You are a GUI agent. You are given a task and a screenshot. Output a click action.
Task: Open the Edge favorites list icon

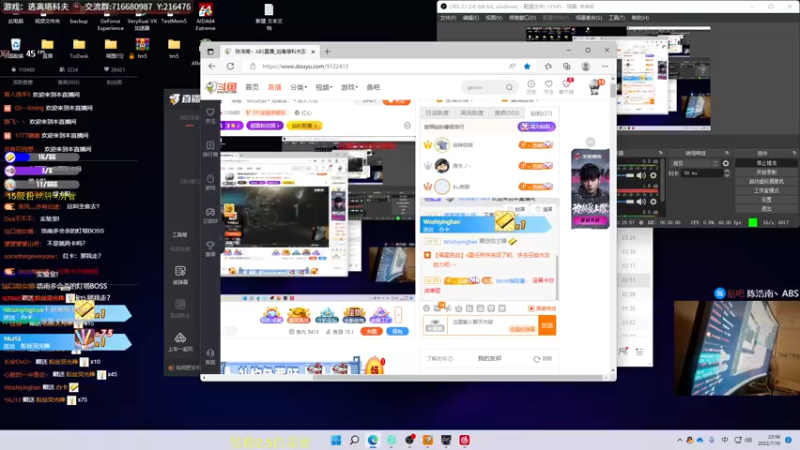pyautogui.click(x=548, y=66)
